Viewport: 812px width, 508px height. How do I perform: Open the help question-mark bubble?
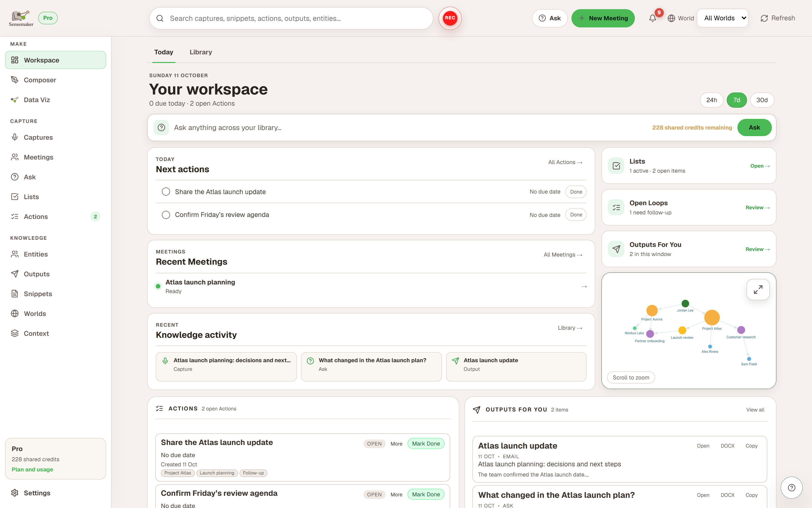tap(791, 487)
